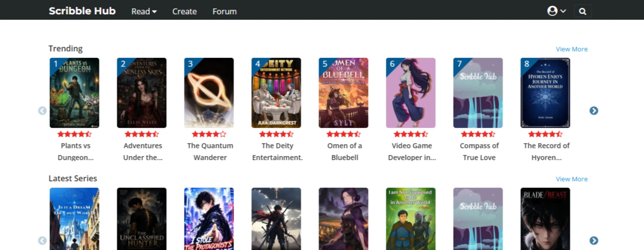Expand the Read dropdown menu

click(x=144, y=11)
